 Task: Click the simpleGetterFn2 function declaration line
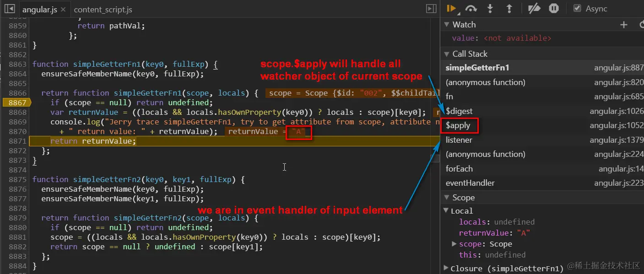(138, 179)
